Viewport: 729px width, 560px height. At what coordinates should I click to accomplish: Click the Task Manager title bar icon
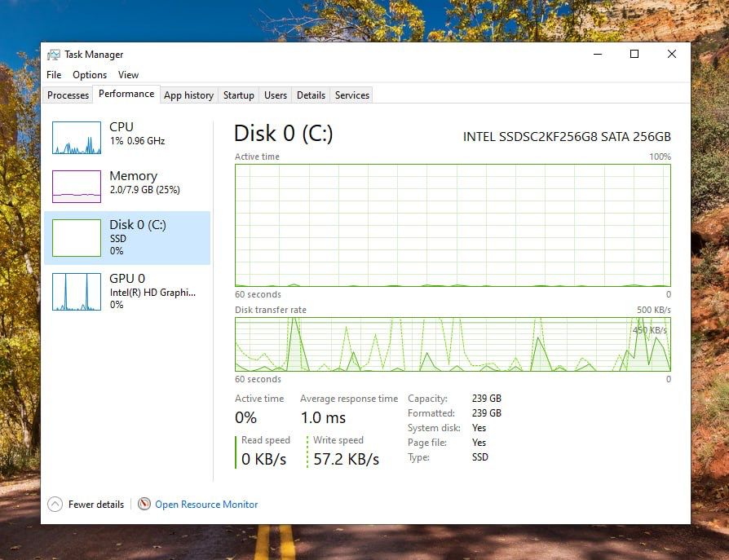pos(54,55)
